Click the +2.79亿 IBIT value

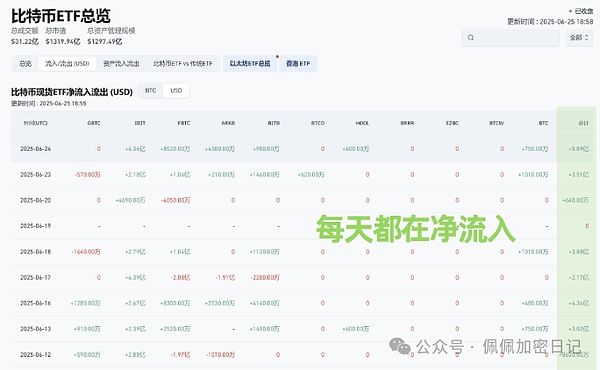click(135, 252)
